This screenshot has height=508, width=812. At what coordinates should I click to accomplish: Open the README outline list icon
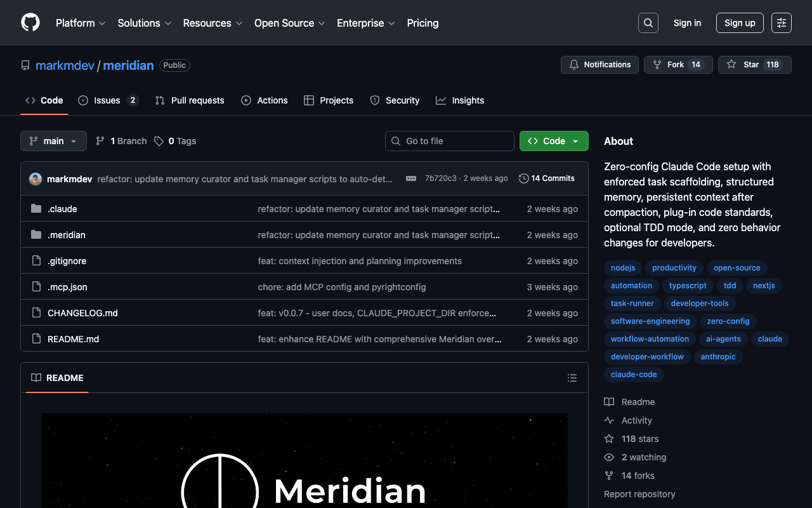pos(572,378)
